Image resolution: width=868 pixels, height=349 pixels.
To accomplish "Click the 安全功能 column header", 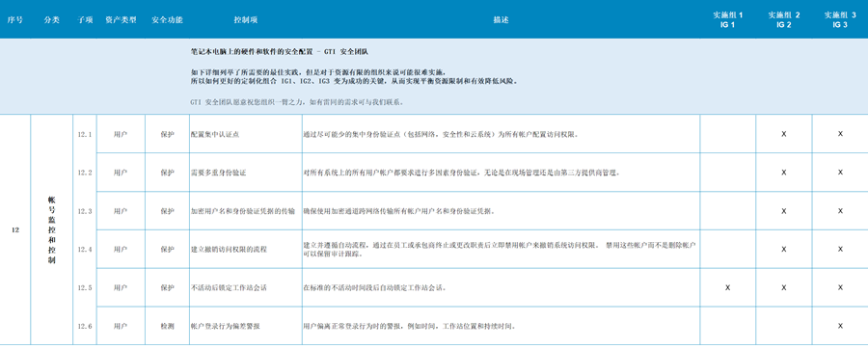I will click(167, 20).
